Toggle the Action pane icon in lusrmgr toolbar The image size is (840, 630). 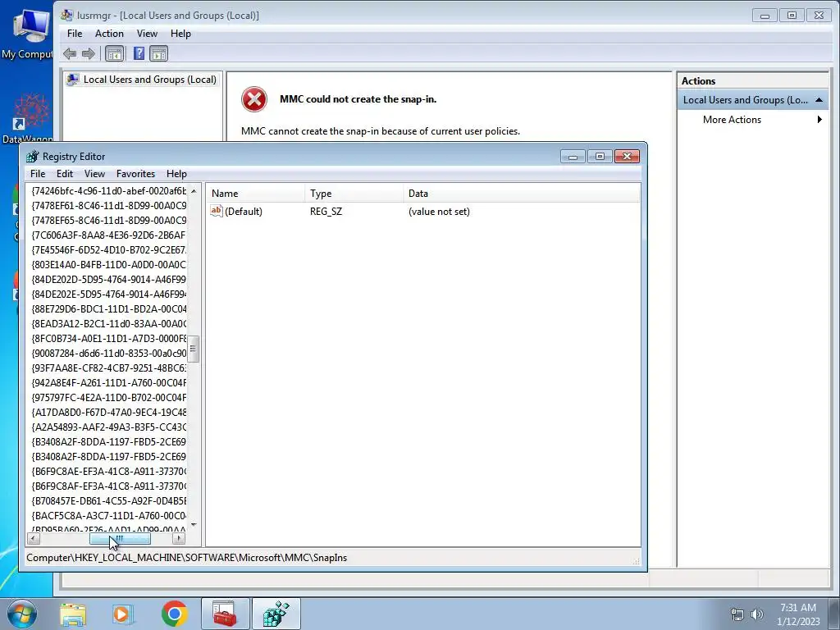[158, 53]
